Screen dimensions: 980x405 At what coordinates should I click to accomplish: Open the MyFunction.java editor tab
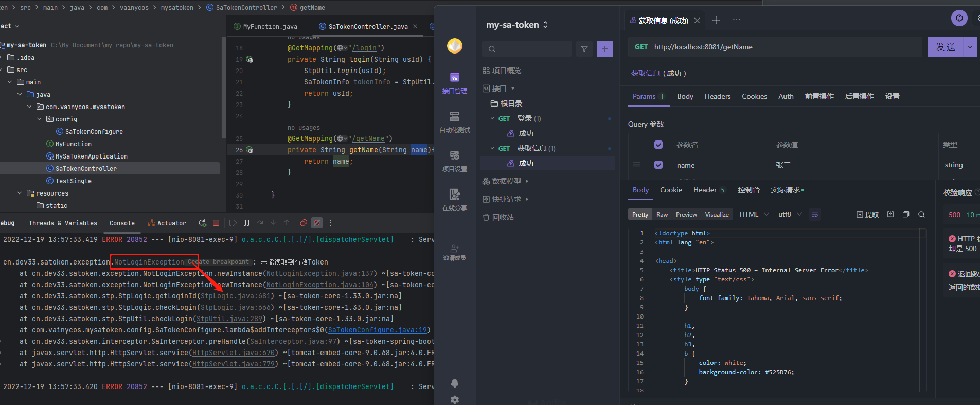pos(265,27)
